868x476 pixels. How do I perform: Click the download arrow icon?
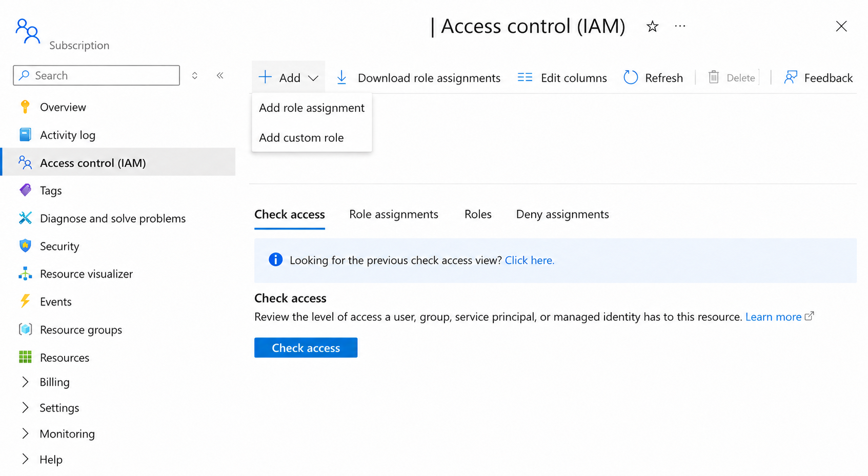pos(341,78)
